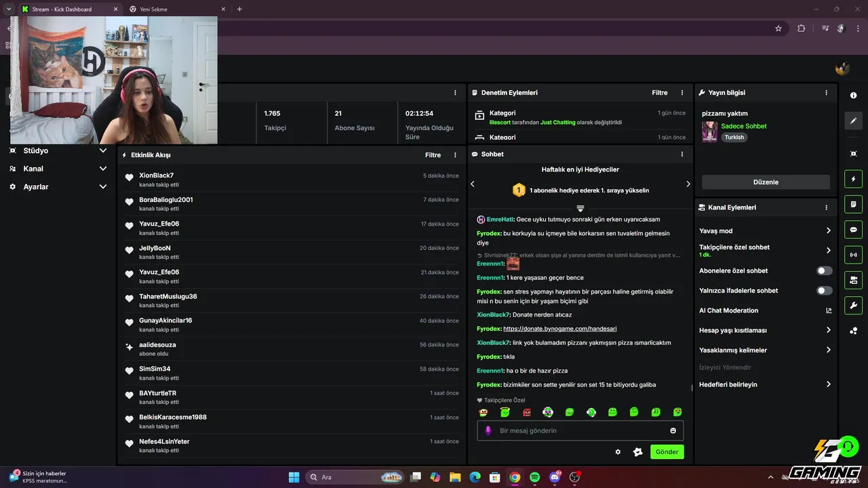Toggle the wrench panel icon in right sidebar
The width and height of the screenshot is (868, 488).
click(x=853, y=305)
